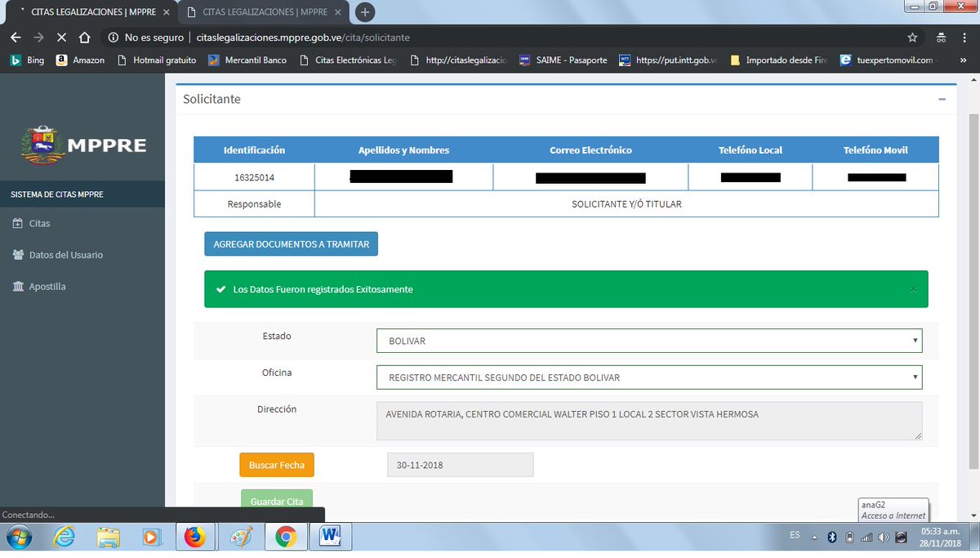Screen dimensions: 980x558
Task: Click the ES language indicator
Action: [x=795, y=535]
